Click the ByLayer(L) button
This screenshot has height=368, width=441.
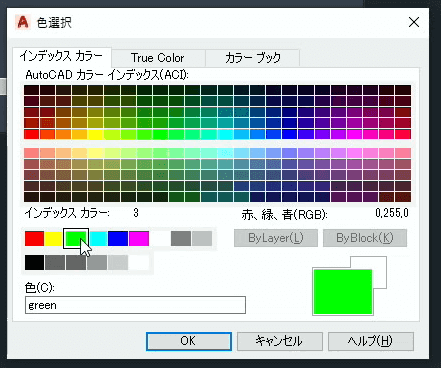pos(276,238)
